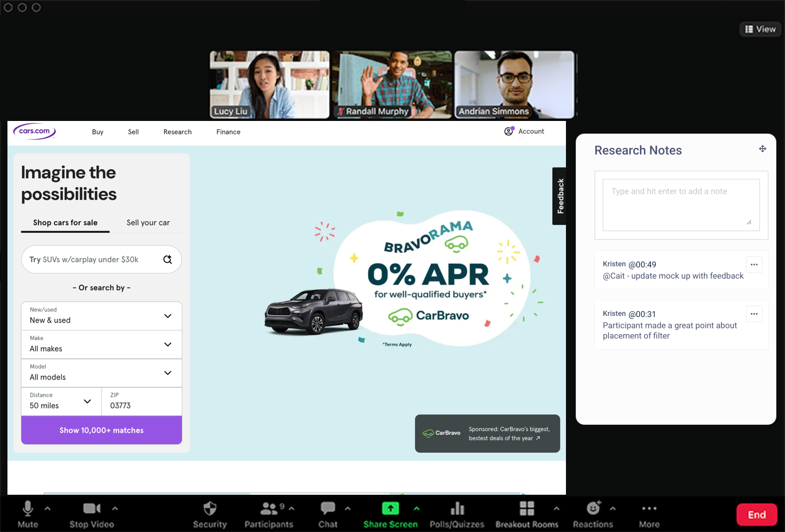The height and width of the screenshot is (532, 785).
Task: Open the More options ellipsis
Action: (649, 508)
